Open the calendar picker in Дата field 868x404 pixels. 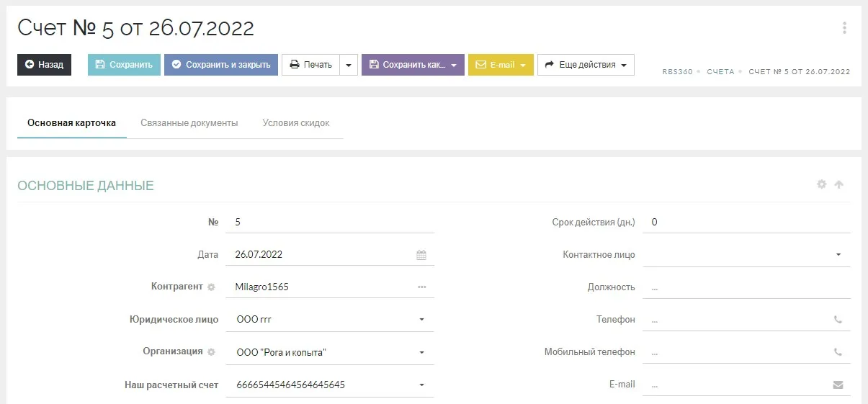[421, 255]
